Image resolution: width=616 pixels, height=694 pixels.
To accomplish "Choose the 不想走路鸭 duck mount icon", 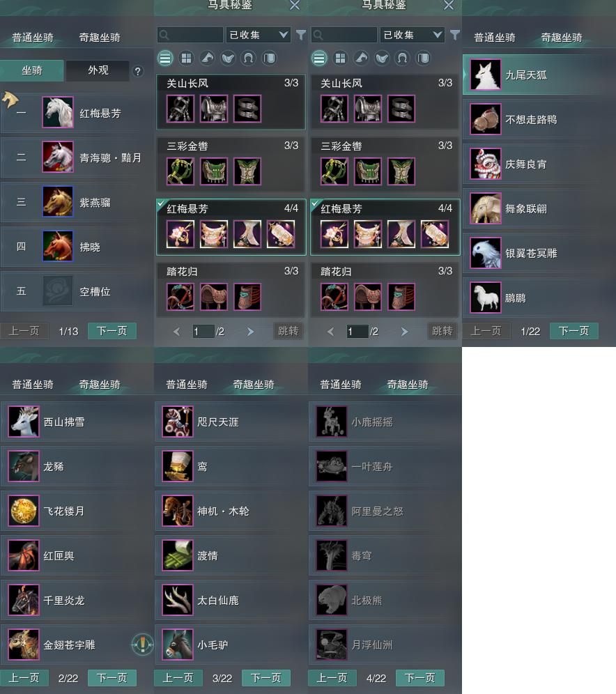I will point(486,119).
